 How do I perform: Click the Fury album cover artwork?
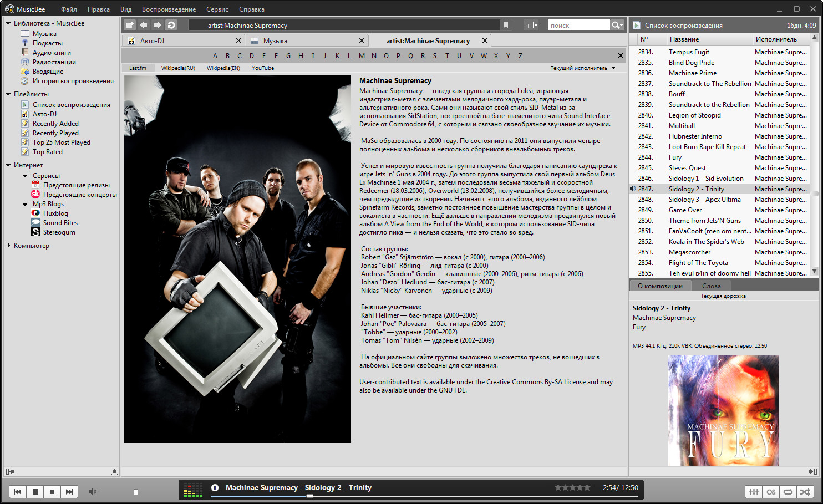coord(724,410)
